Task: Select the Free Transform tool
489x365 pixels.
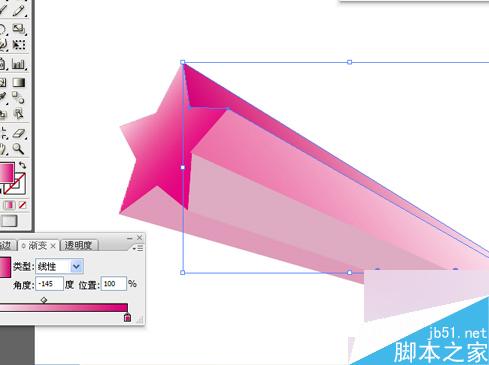Action: pos(19,44)
